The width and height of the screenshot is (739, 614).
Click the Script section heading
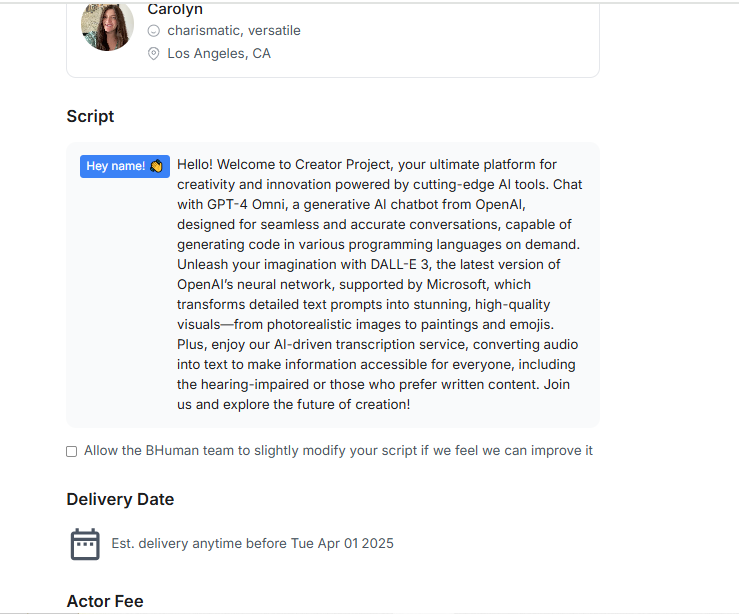(x=90, y=116)
